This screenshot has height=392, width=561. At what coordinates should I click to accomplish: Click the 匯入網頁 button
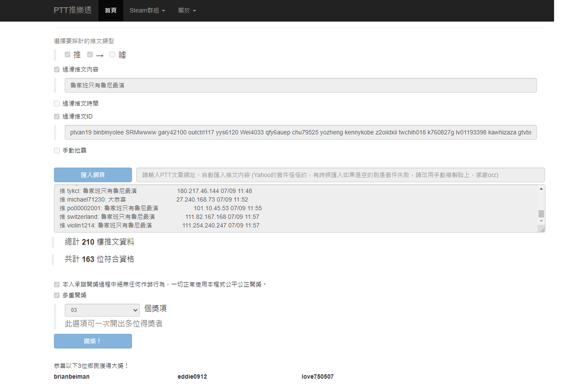(x=93, y=175)
